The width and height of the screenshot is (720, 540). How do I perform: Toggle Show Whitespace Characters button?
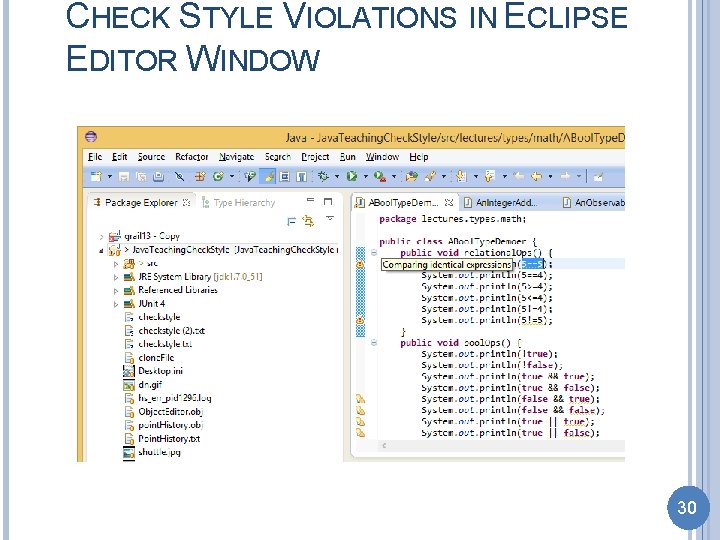click(x=301, y=177)
